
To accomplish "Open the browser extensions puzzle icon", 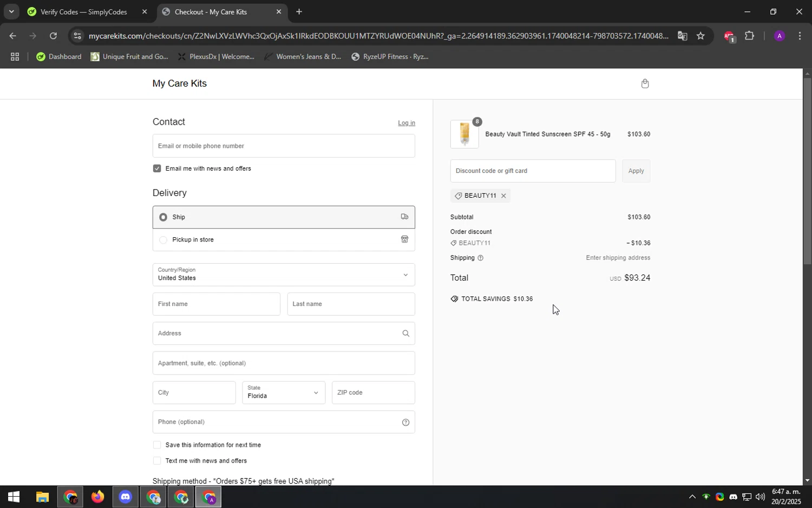I will coord(749,36).
